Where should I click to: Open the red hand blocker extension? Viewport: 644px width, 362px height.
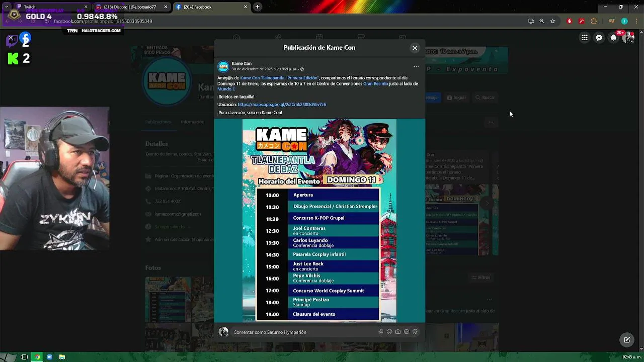point(570,21)
